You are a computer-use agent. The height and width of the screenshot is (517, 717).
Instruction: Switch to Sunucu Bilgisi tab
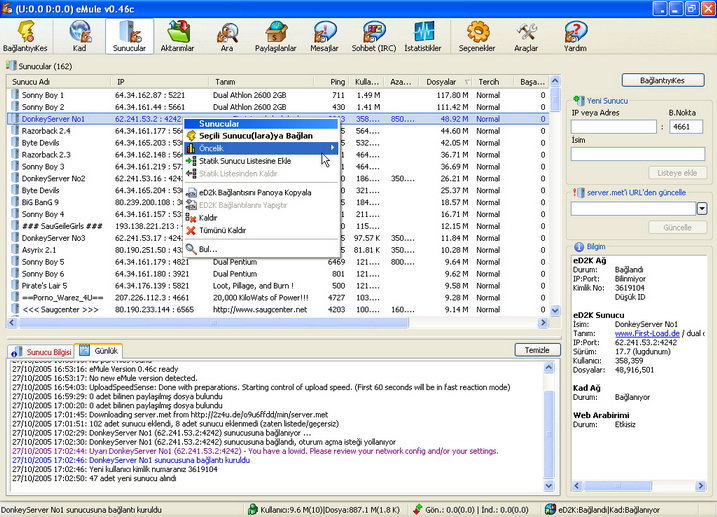pos(41,352)
